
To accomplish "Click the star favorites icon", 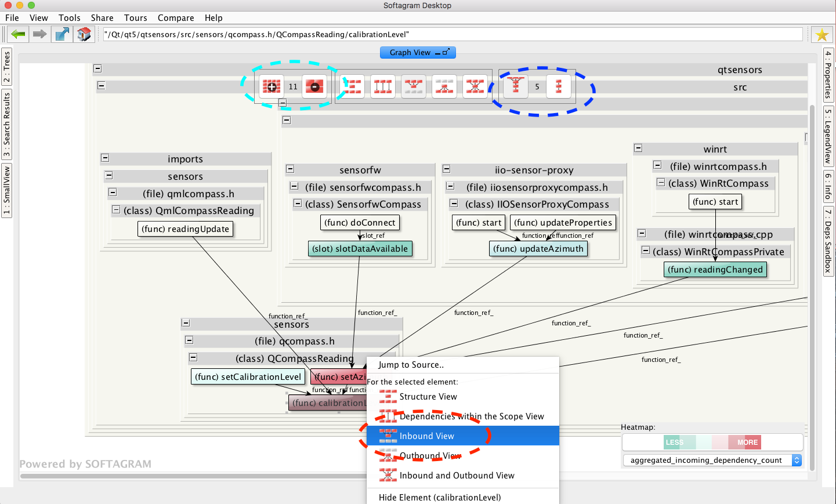I will (821, 35).
